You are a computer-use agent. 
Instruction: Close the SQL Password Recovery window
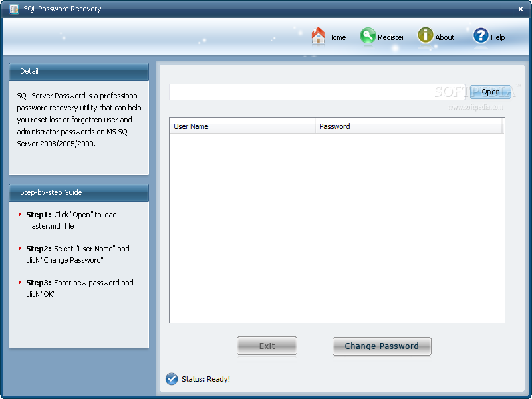[x=521, y=9]
